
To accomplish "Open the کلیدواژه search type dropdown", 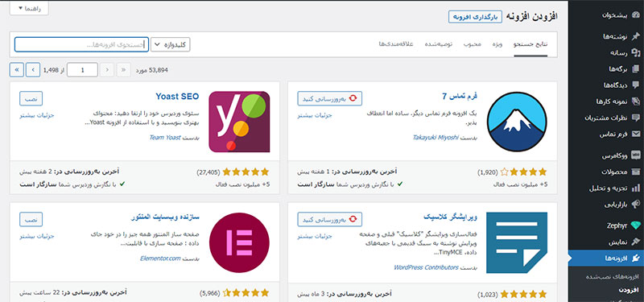I will coord(171,44).
